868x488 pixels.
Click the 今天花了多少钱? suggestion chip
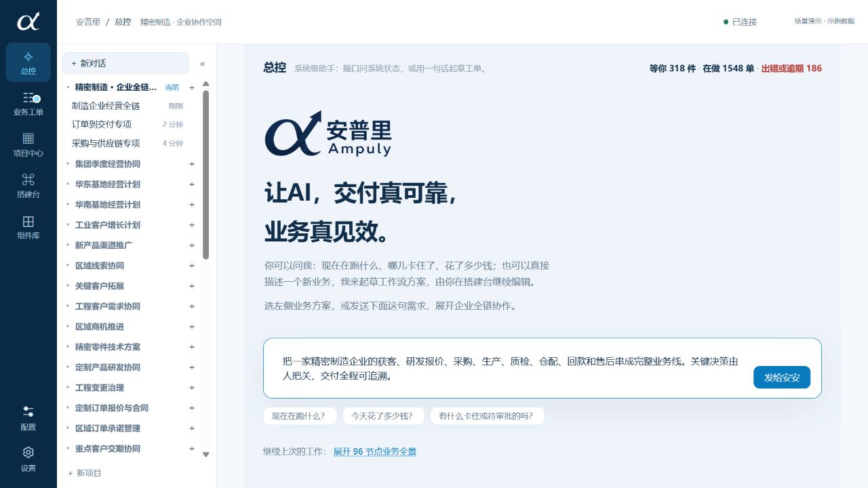[x=383, y=416]
